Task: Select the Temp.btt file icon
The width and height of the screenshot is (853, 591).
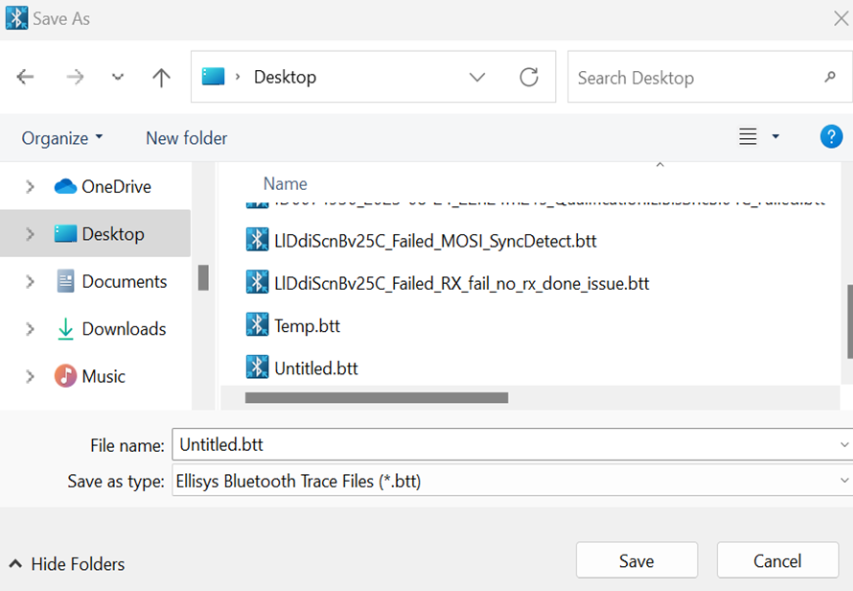Action: coord(257,325)
